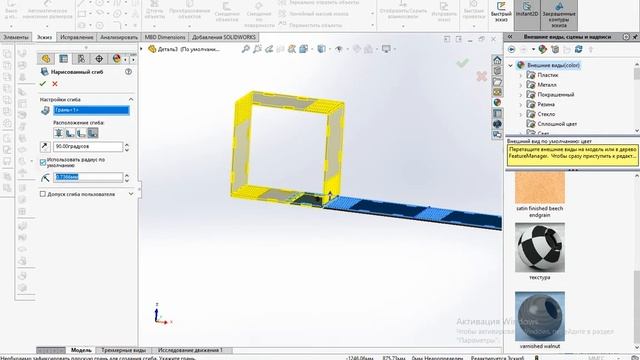Image resolution: width=640 pixels, height=360 pixels.
Task: Switch to the 'Модель' bottom tab
Action: pos(81,350)
